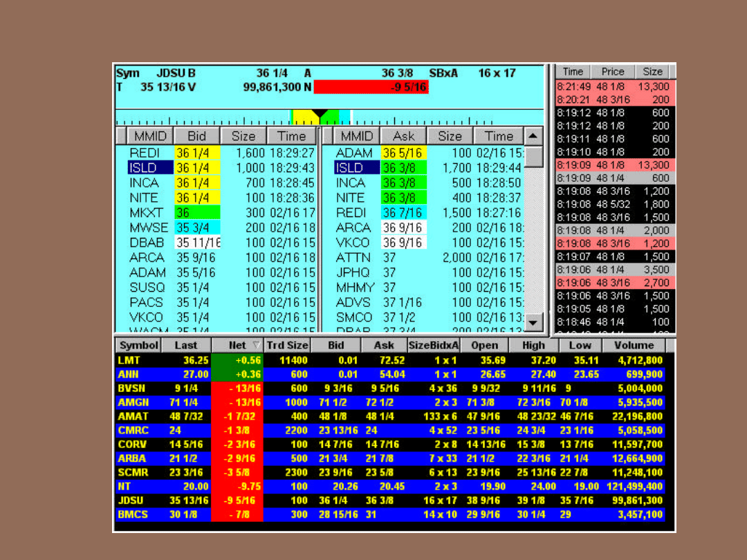Image resolution: width=747 pixels, height=560 pixels.
Task: Click the Symbol header in watchlist
Action: pyautogui.click(x=138, y=345)
